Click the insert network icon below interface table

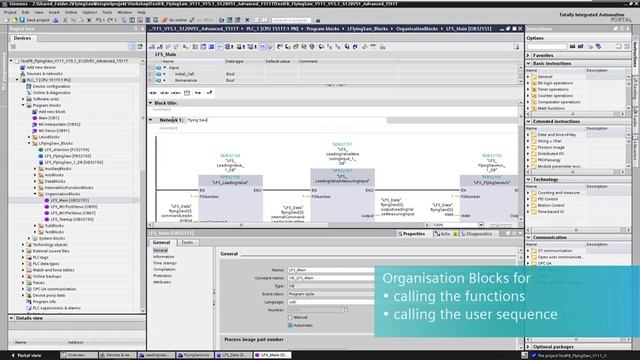(x=153, y=93)
